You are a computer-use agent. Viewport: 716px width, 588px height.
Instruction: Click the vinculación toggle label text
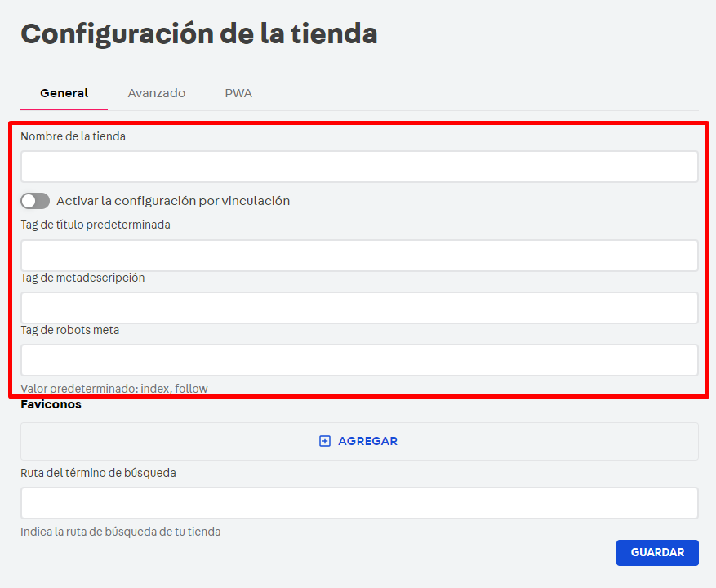[174, 200]
